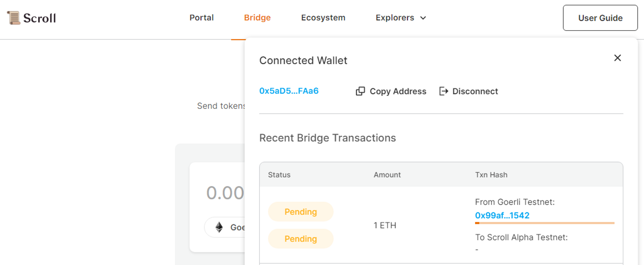The width and height of the screenshot is (644, 265).
Task: Click the Scroll logo icon
Action: 14,18
